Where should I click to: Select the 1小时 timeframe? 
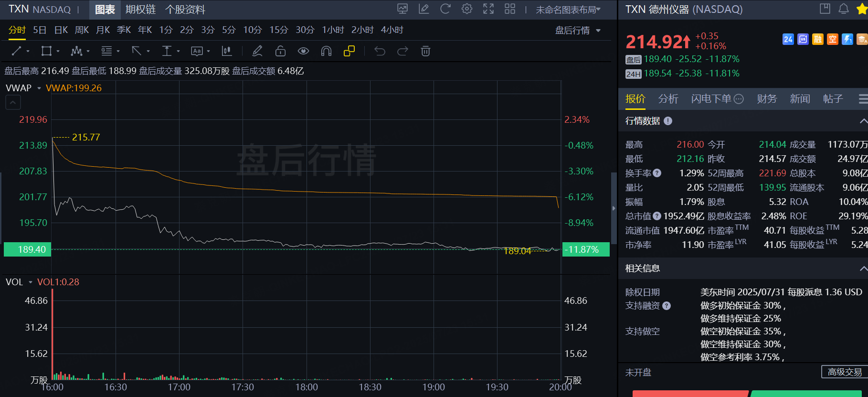(333, 30)
